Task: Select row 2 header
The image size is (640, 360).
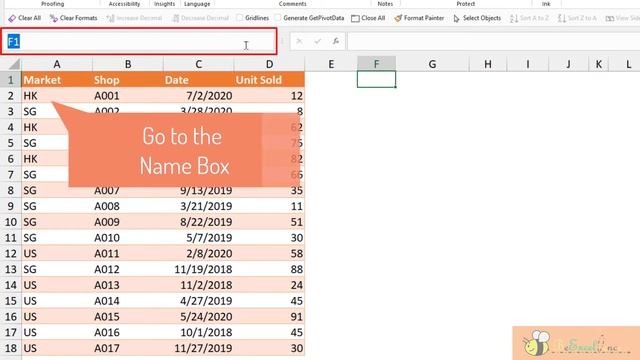Action: [x=11, y=96]
